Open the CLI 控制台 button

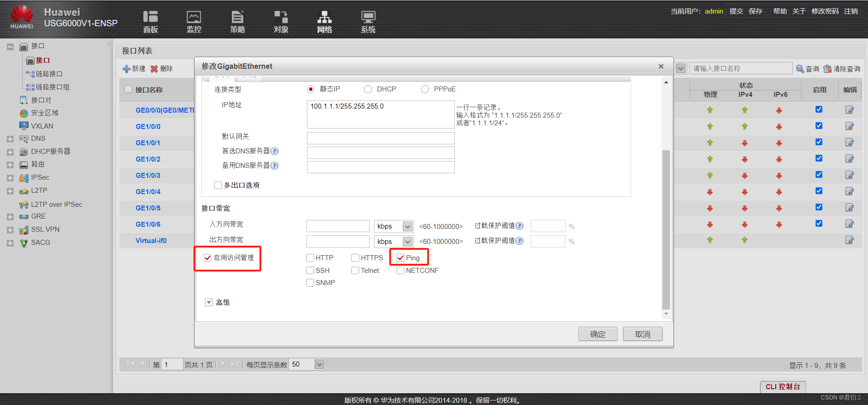pyautogui.click(x=783, y=386)
